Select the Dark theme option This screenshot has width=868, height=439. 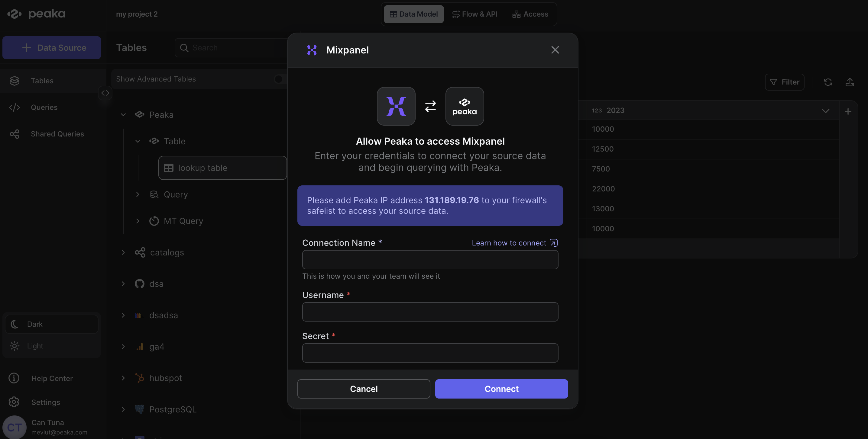[52, 324]
